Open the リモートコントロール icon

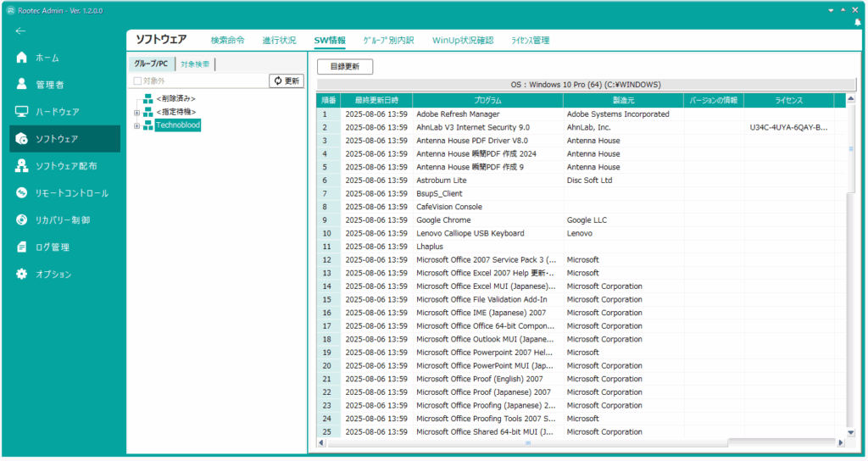(x=22, y=193)
